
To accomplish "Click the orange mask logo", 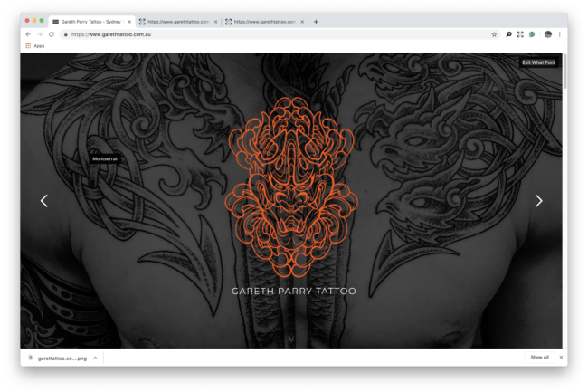I will [x=291, y=186].
